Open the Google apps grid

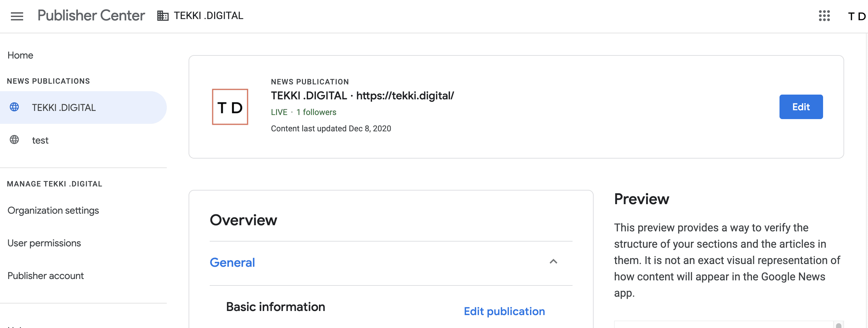coord(824,16)
